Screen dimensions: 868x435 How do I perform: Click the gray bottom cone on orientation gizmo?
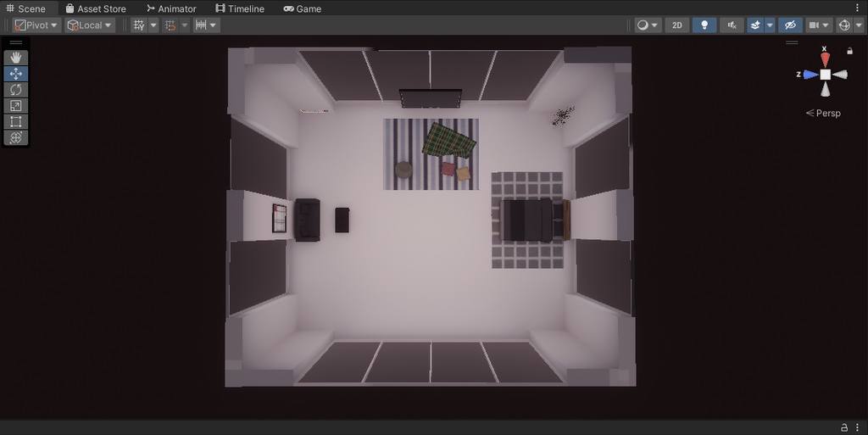click(825, 89)
